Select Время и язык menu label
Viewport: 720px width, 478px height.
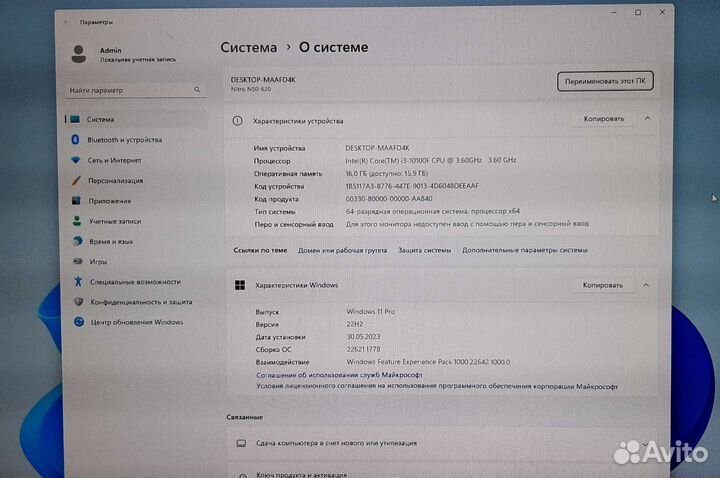click(111, 241)
